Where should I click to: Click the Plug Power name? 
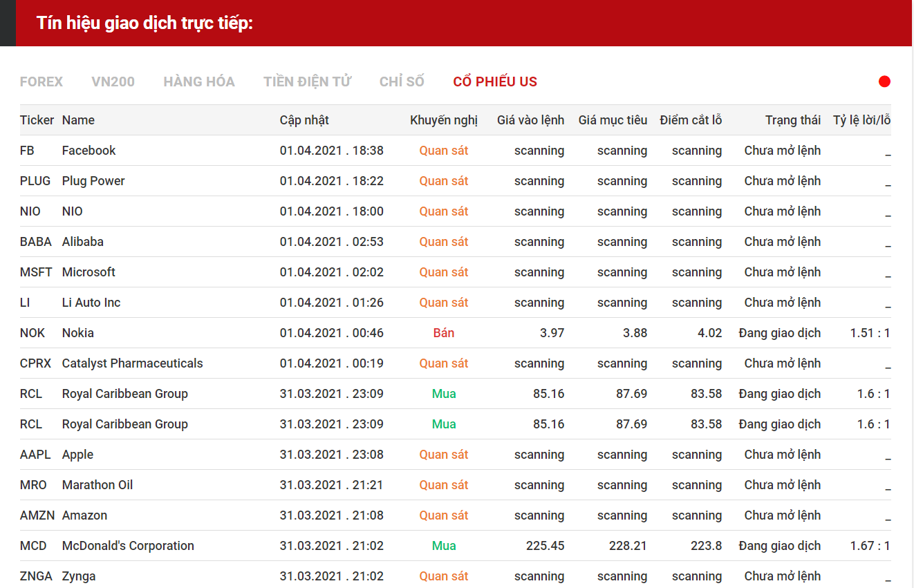pos(93,181)
